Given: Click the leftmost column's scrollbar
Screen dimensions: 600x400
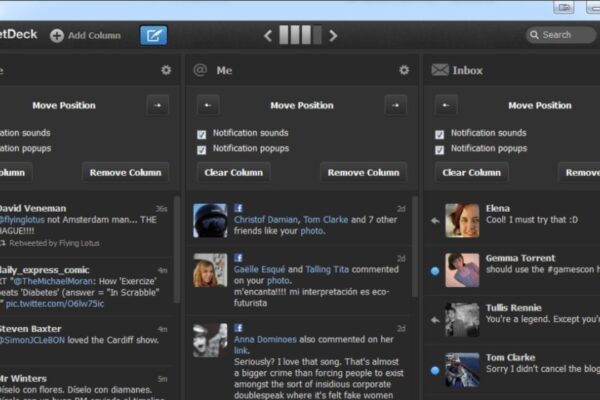Looking at the screenshot, I should coord(177,250).
